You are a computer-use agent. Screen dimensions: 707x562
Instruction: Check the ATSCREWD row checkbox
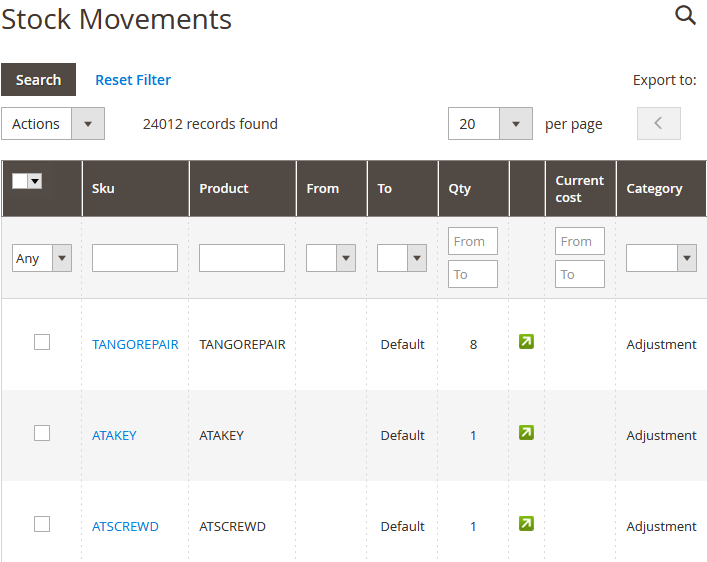[x=42, y=524]
